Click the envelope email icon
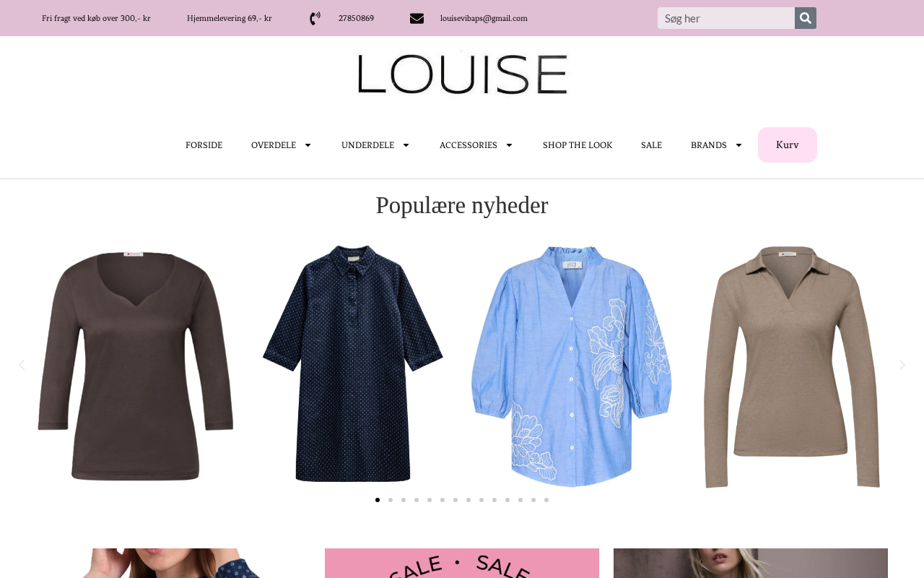 417,18
